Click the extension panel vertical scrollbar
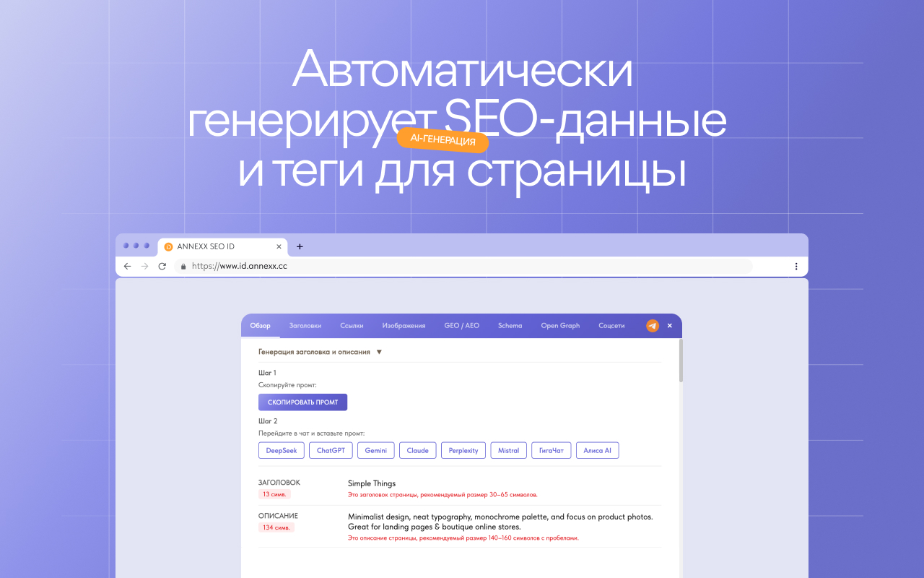This screenshot has width=924, height=578. 680,361
